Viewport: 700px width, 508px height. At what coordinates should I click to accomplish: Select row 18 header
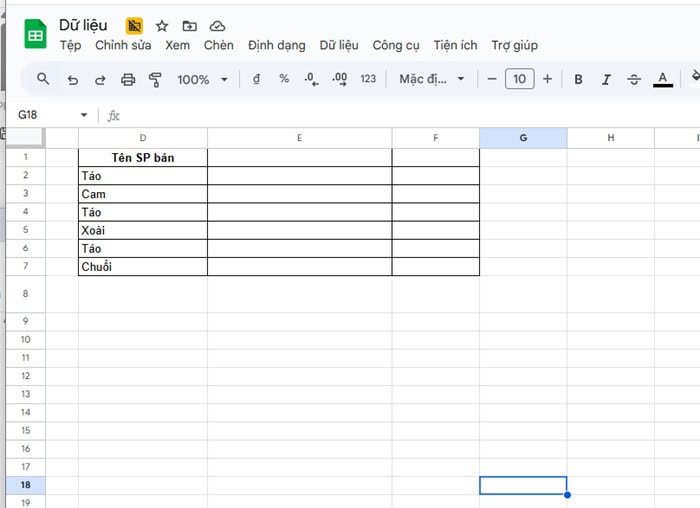[25, 485]
